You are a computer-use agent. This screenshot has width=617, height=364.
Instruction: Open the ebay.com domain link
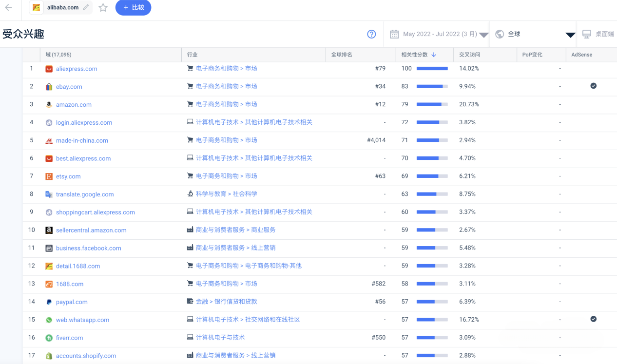tap(69, 87)
